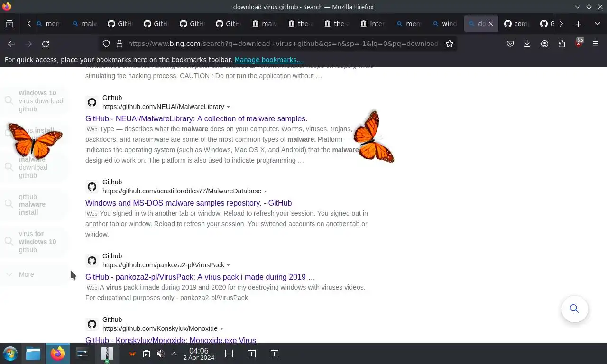The image size is (607, 364).
Task: Bookmark this page with the star
Action: pyautogui.click(x=450, y=44)
